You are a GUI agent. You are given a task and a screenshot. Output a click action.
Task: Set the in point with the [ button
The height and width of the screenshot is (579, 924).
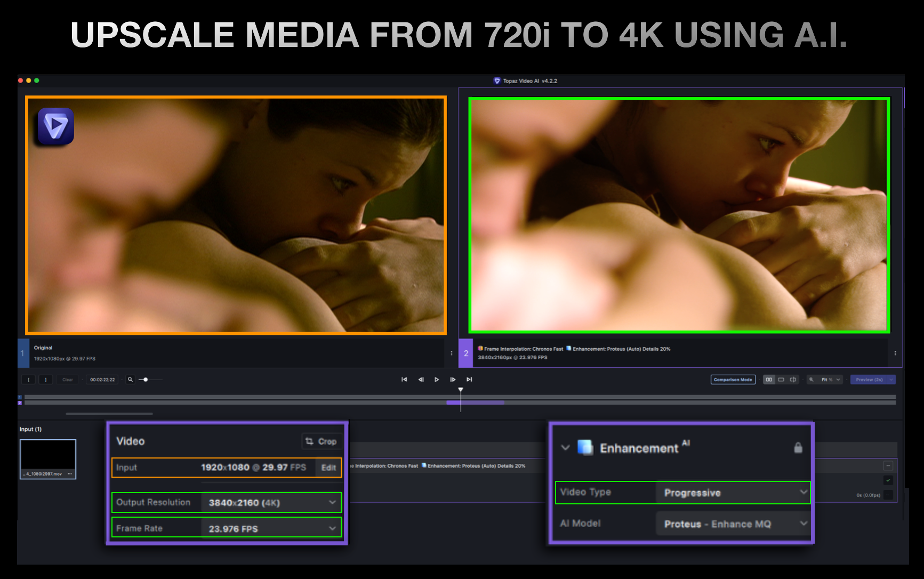(28, 380)
